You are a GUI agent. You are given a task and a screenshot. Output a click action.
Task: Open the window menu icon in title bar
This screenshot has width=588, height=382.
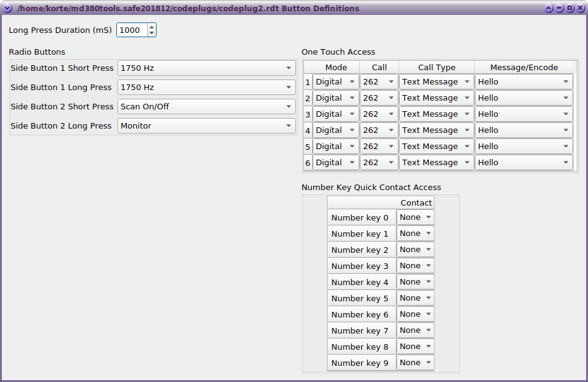pos(7,9)
